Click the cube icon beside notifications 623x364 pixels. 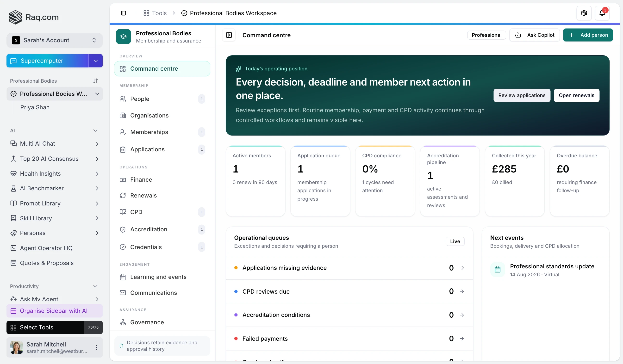[x=584, y=13]
